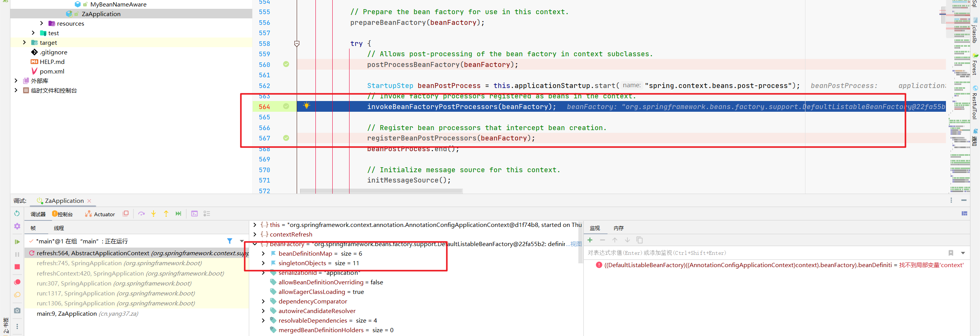This screenshot has height=336, width=980.
Task: Move watch down with down arrow
Action: [x=627, y=240]
